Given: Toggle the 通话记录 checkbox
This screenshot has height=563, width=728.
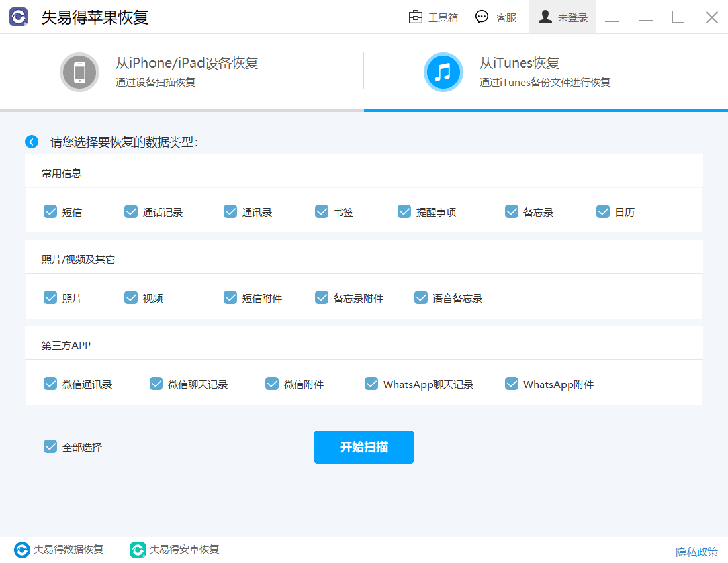Looking at the screenshot, I should [131, 211].
